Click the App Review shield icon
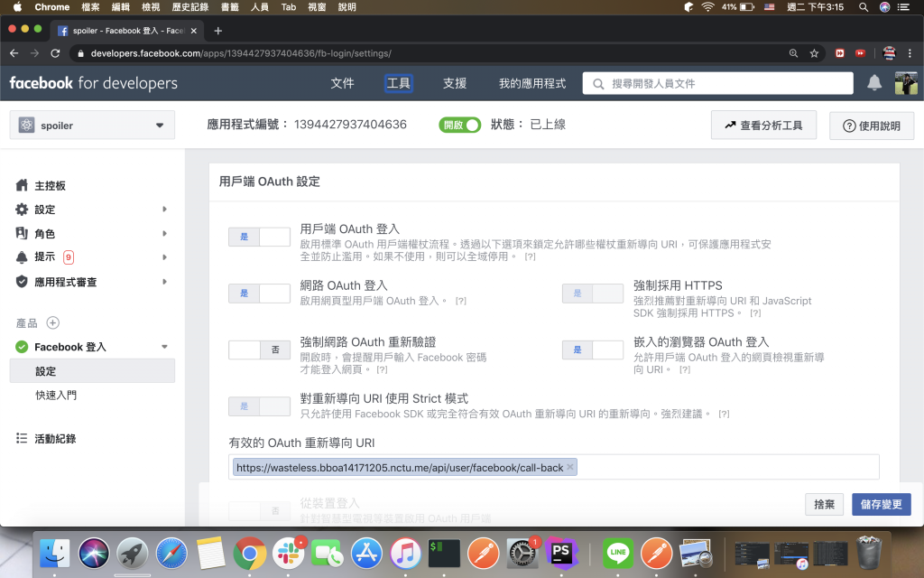Viewport: 924px width, 578px height. [x=22, y=282]
